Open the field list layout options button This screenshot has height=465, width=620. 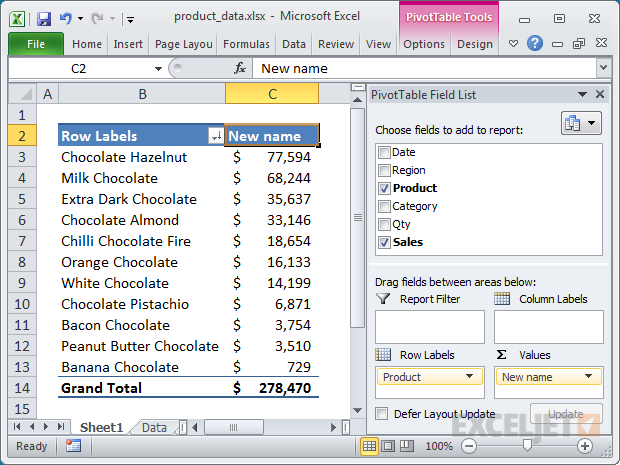click(x=581, y=124)
